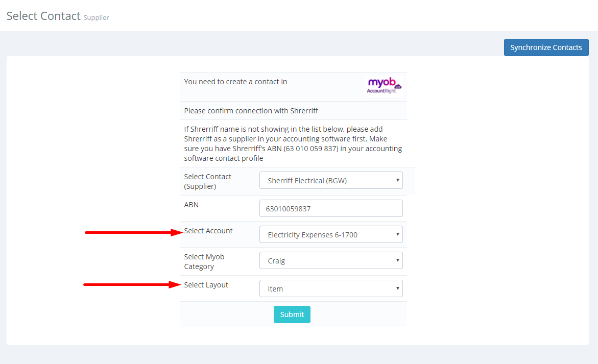Expand the Electricity Expenses 6-1700 account dropdown
The width and height of the screenshot is (598, 364).
[330, 234]
